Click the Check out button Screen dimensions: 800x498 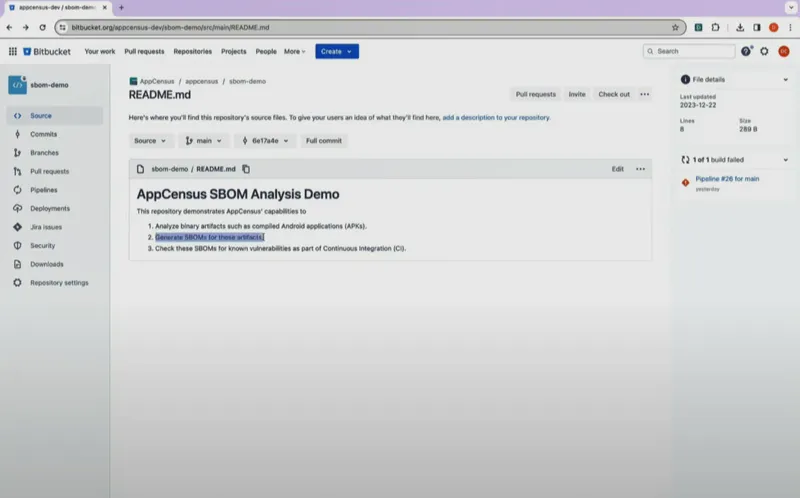[x=614, y=94]
